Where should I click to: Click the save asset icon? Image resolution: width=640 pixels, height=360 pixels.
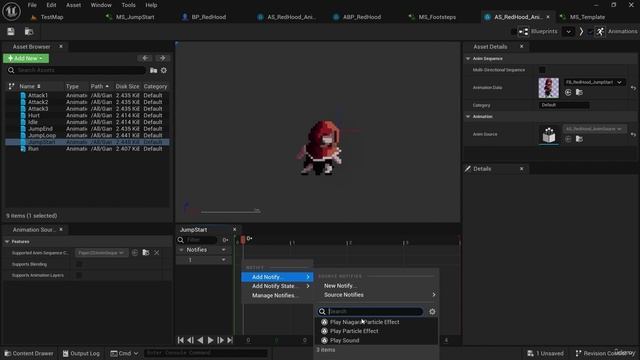click(11, 31)
